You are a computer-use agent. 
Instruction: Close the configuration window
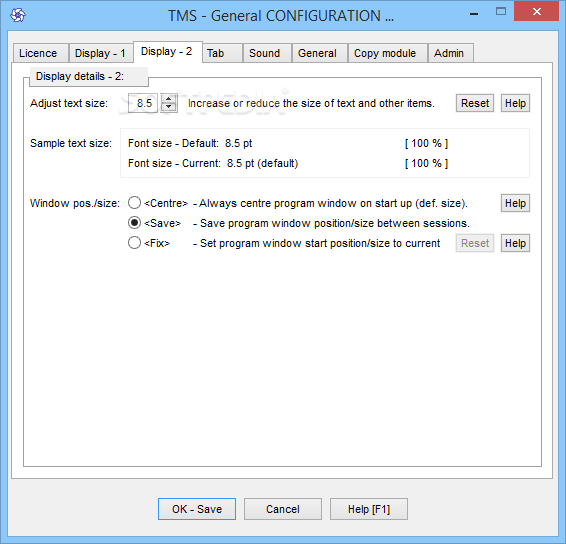[x=536, y=12]
